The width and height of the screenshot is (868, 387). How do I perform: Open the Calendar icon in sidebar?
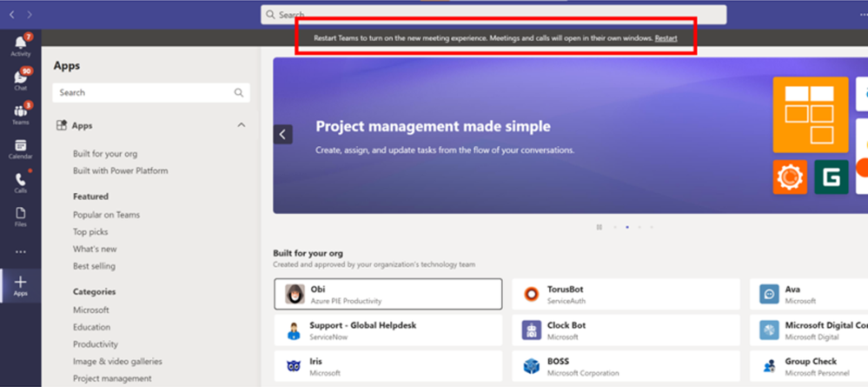pyautogui.click(x=21, y=145)
